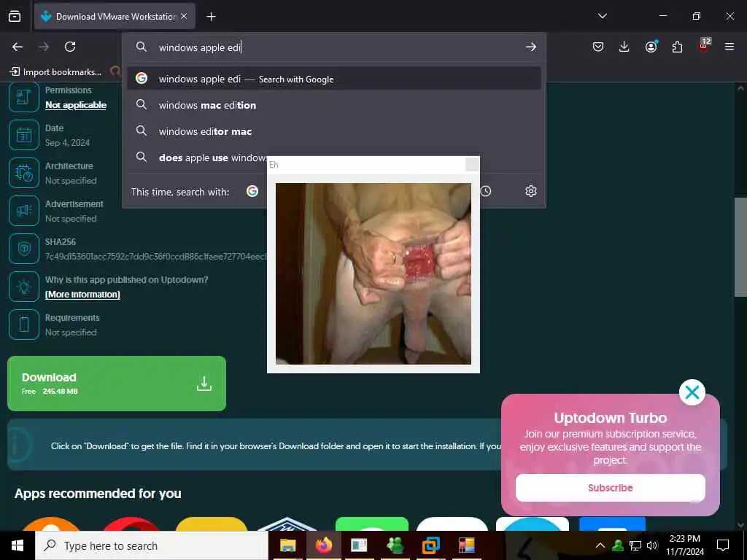747x560 pixels.
Task: Click the Permissions icon on the page
Action: [x=24, y=97]
